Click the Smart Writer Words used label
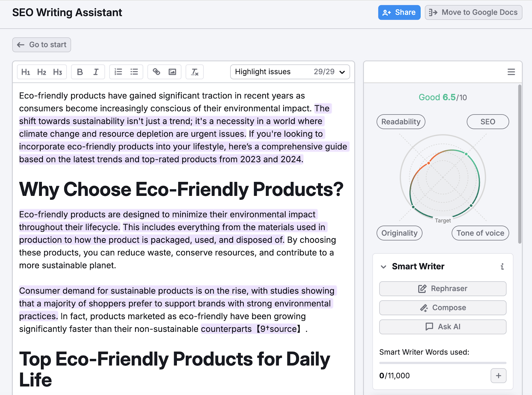532x395 pixels. pyautogui.click(x=424, y=352)
